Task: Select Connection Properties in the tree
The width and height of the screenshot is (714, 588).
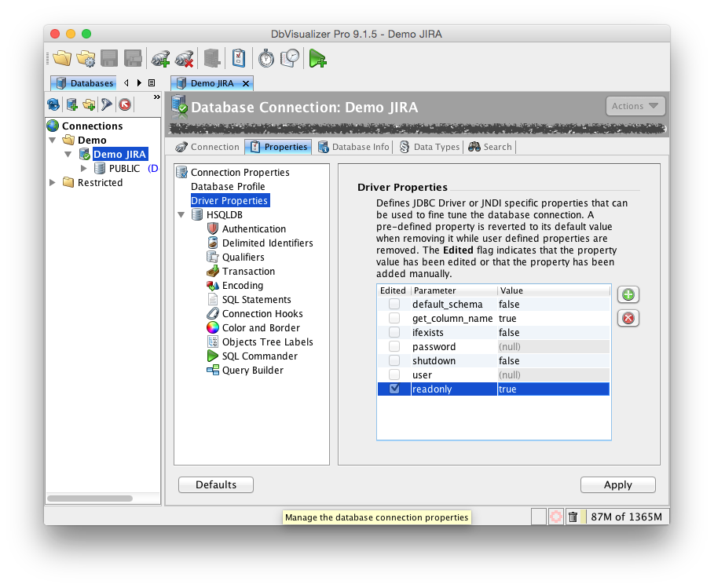Action: point(240,172)
